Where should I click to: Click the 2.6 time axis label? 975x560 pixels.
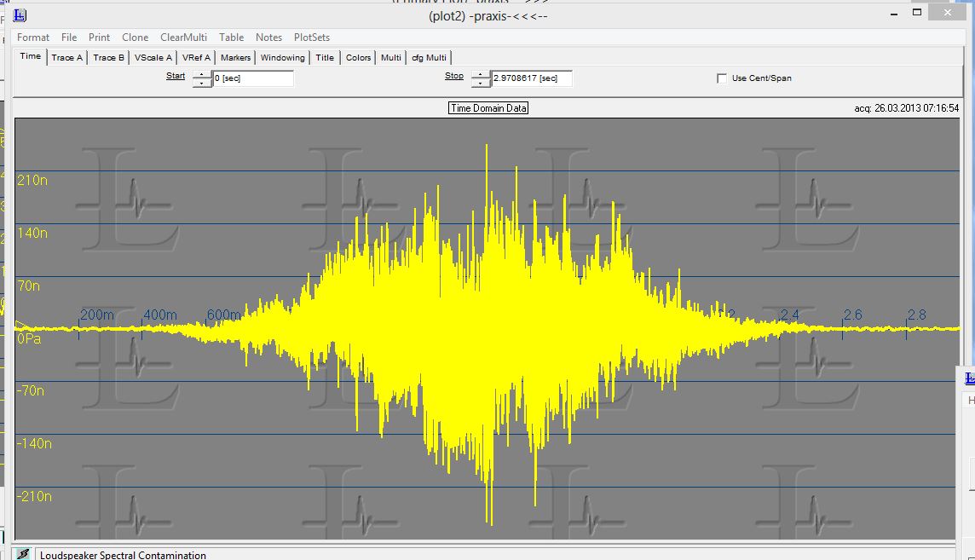coord(853,315)
